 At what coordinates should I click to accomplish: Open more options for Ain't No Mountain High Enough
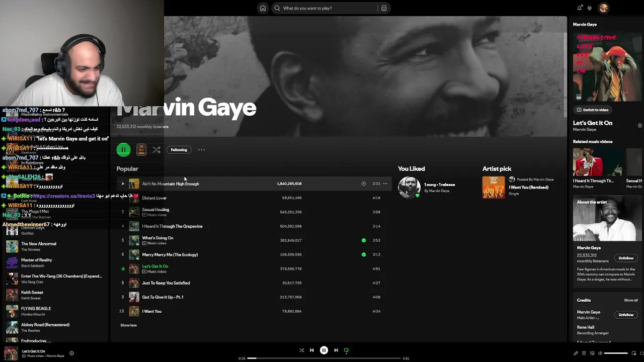tap(385, 184)
